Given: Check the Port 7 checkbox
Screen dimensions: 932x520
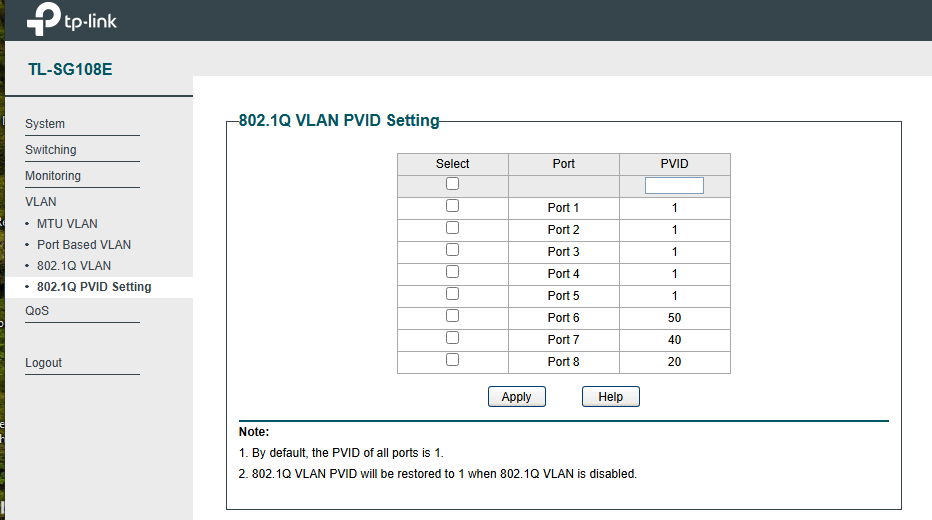Looking at the screenshot, I should 452,338.
